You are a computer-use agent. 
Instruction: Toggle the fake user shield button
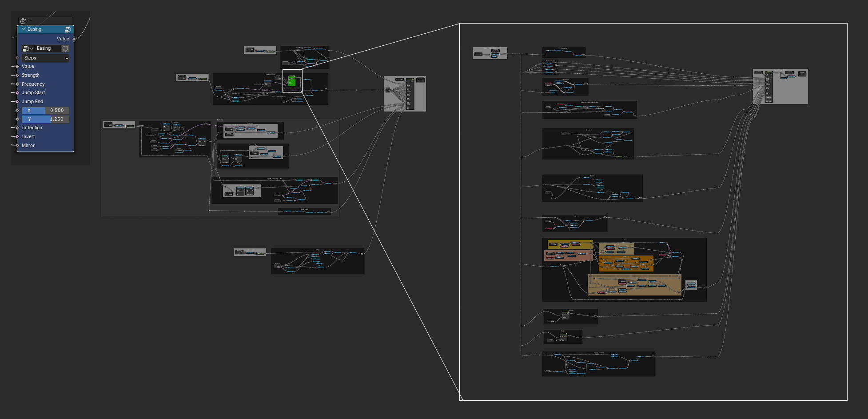pos(65,48)
